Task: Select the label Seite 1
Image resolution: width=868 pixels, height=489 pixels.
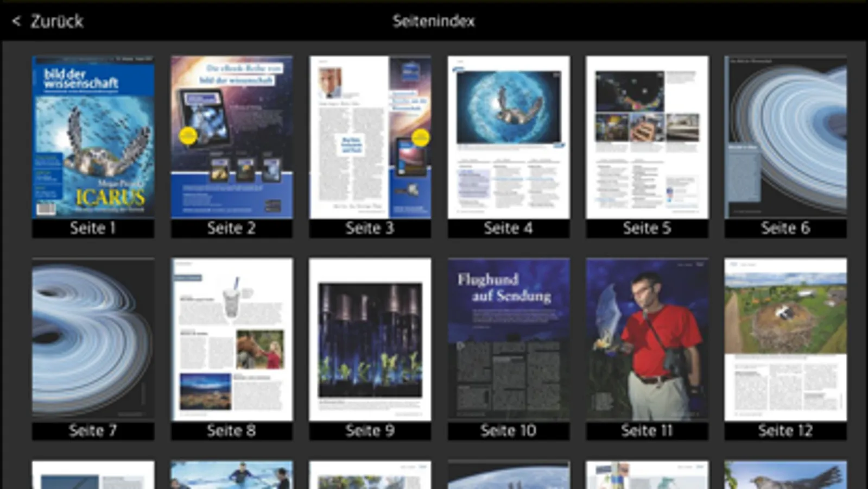Action: pos(93,228)
